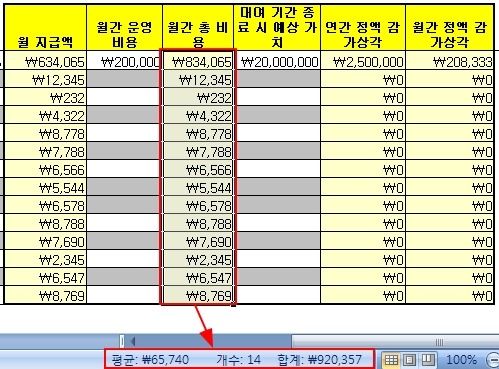499x369 pixels.
Task: Select ₩6,547 in the 월 지급액 column
Action: point(45,277)
